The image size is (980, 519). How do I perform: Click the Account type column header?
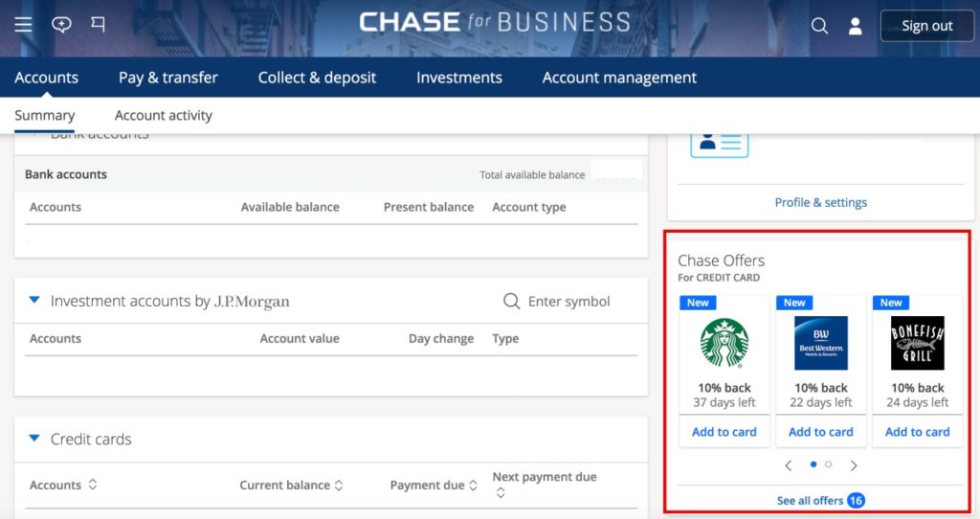[528, 207]
